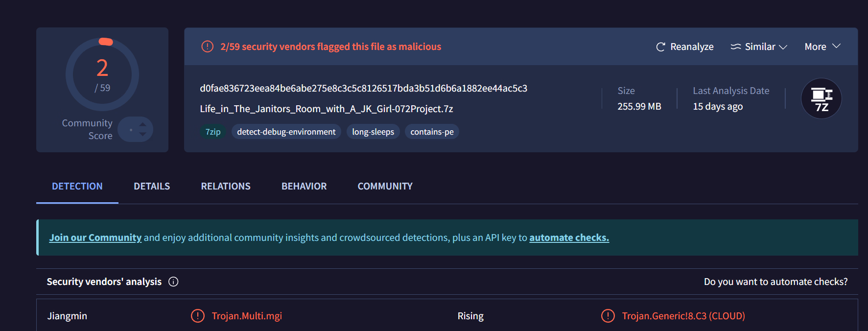Click the automate checks link
The height and width of the screenshot is (331, 868).
pos(569,237)
